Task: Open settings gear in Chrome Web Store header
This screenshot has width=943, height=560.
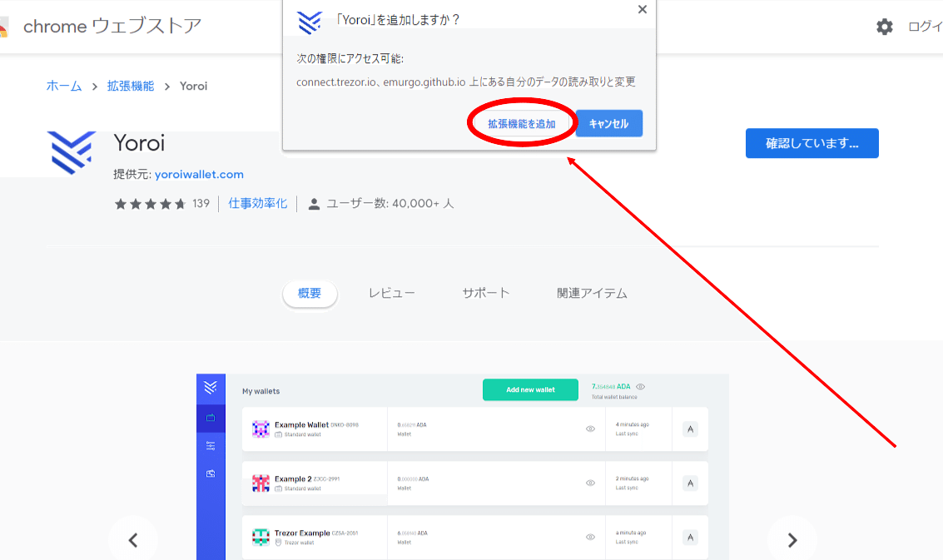Action: pos(884,27)
